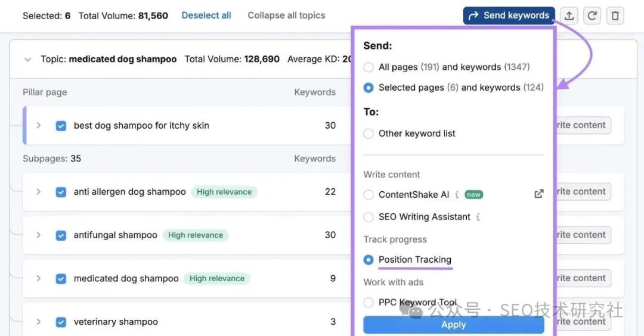The image size is (644, 336).
Task: Expand the anti allergen dog shampoo row
Action: click(39, 192)
